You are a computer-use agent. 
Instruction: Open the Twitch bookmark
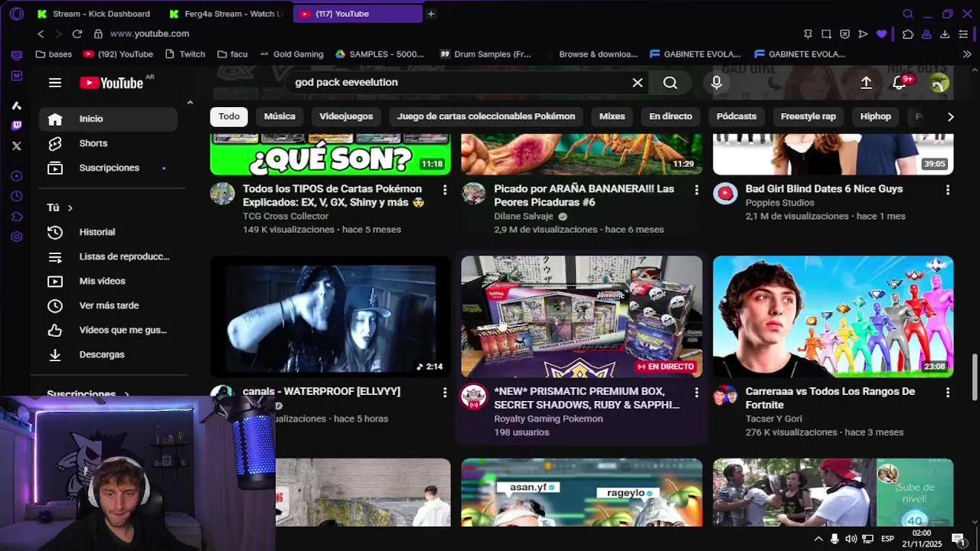coord(184,54)
